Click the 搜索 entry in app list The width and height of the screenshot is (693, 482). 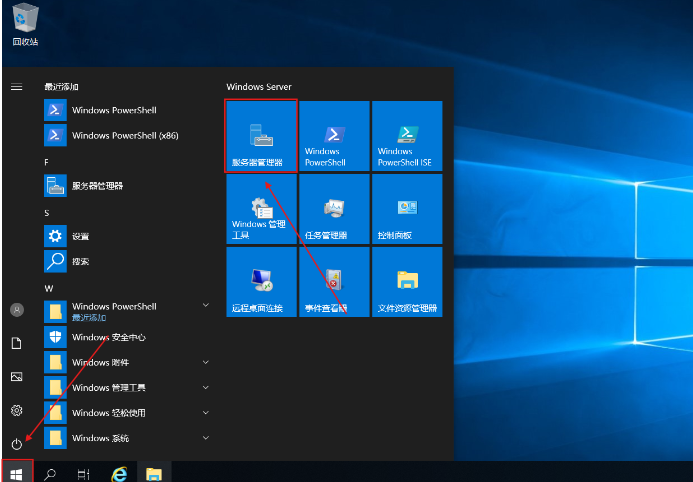[x=80, y=262]
